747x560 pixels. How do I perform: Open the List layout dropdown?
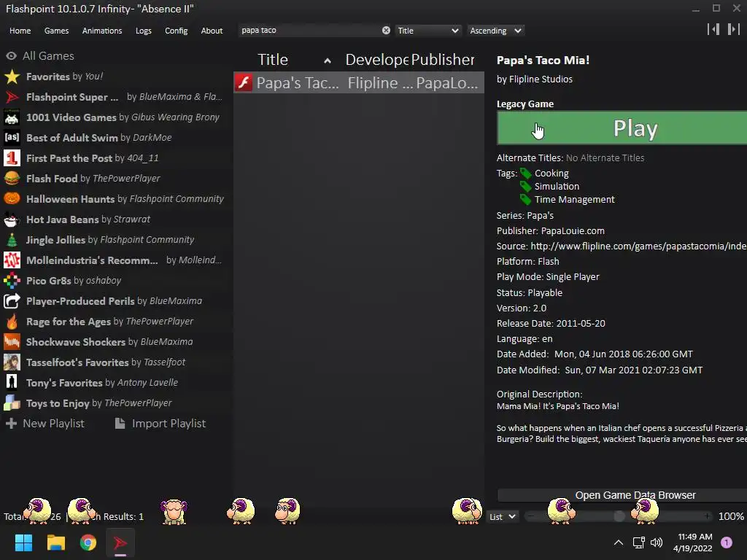[x=502, y=517]
